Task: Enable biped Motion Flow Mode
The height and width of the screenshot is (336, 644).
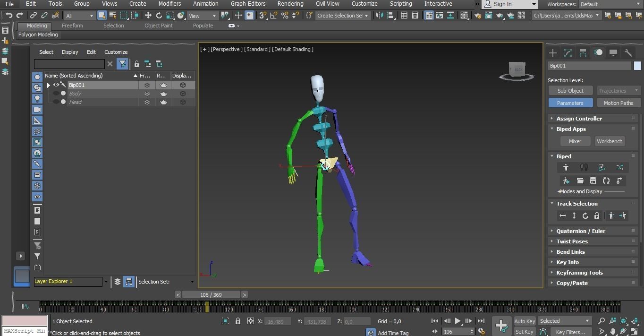Action: (x=602, y=167)
